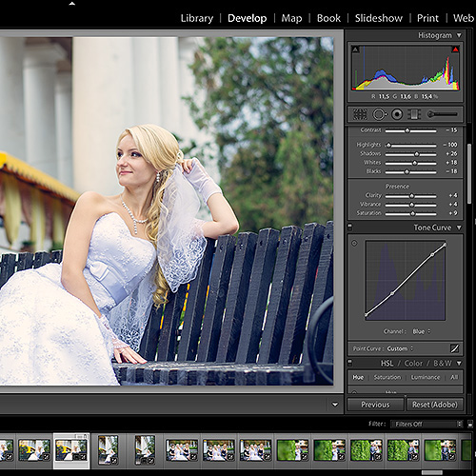Click the histogram graph
Viewport: 476px width, 476px height.
pos(406,68)
